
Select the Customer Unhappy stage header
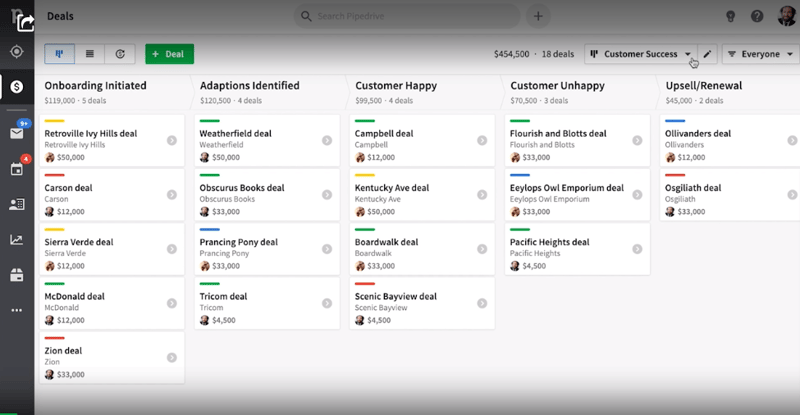557,86
